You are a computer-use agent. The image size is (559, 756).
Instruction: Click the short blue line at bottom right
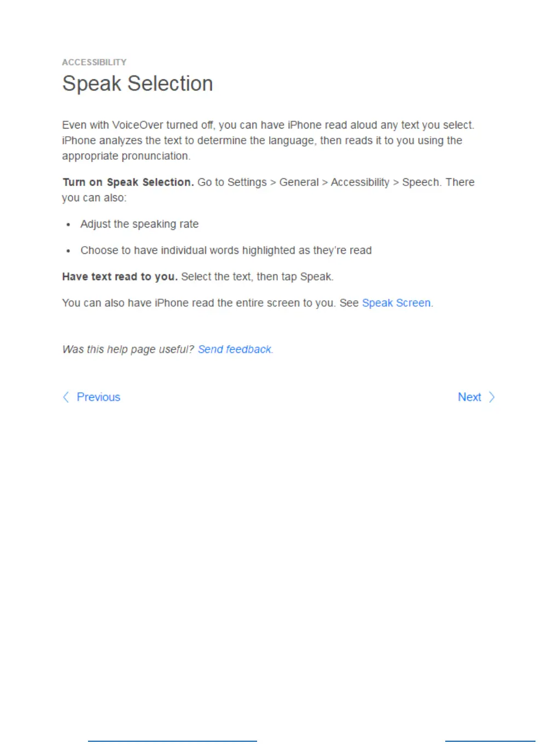tap(490, 741)
